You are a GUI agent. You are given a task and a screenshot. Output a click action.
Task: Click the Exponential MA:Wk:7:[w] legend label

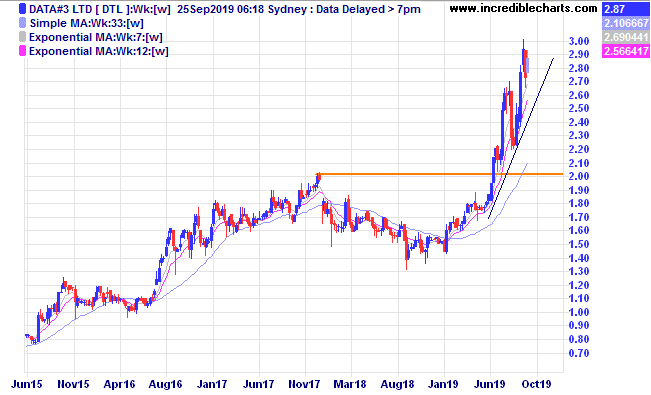95,37
